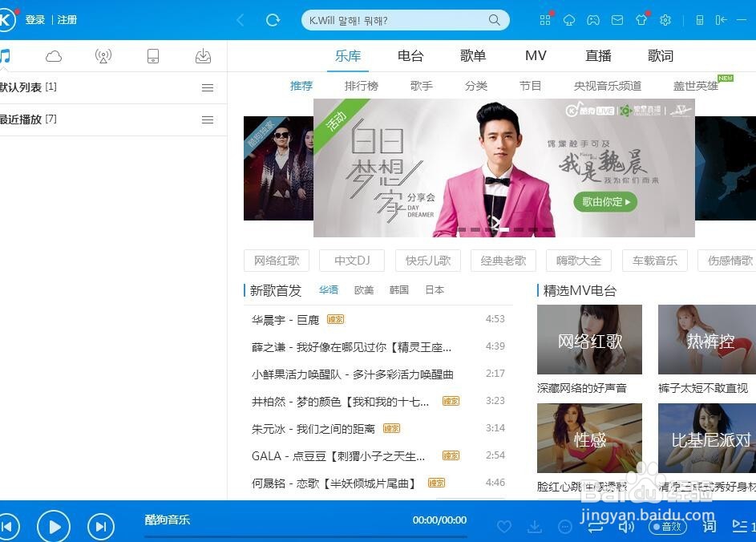
Task: Open the 排行榜 sub-tab
Action: 361,86
